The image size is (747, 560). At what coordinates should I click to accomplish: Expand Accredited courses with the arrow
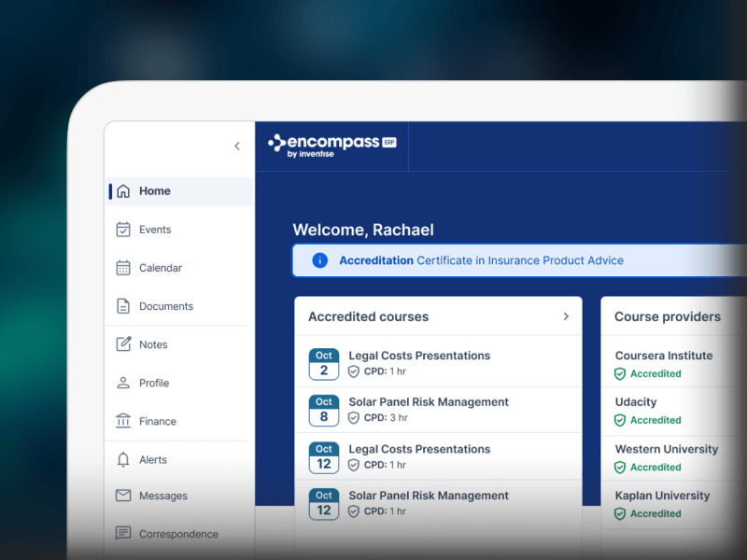click(566, 316)
